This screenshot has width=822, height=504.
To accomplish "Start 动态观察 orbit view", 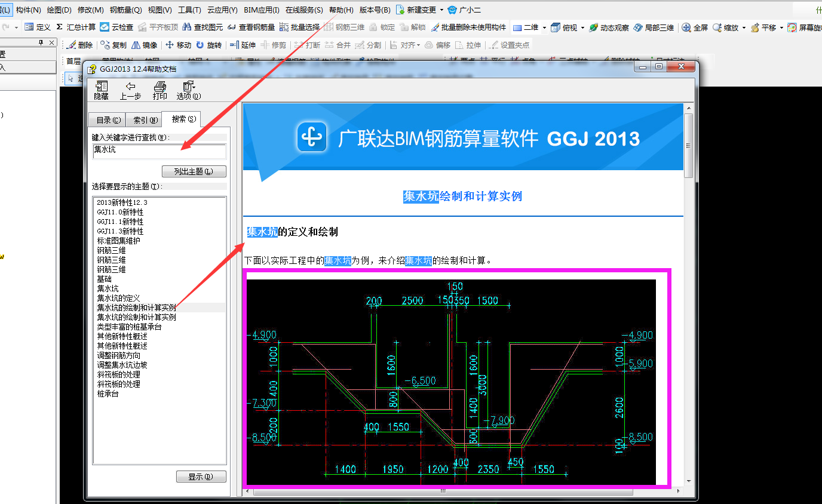I will tap(609, 27).
